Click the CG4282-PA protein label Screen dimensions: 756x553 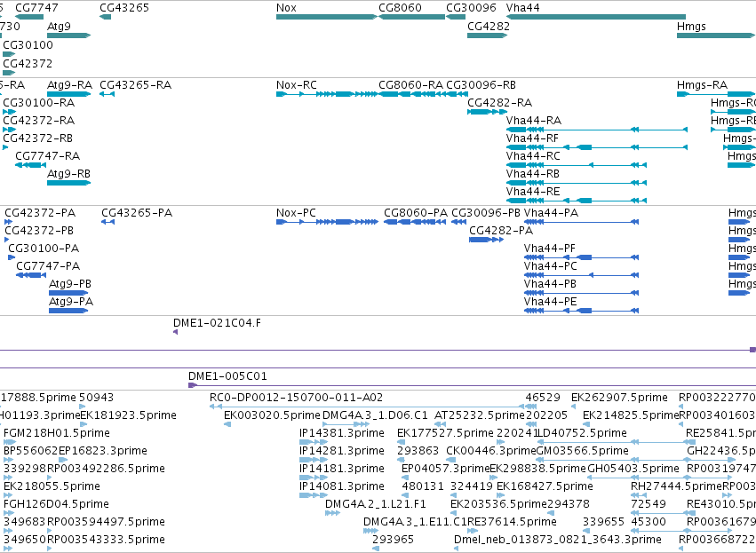501,231
